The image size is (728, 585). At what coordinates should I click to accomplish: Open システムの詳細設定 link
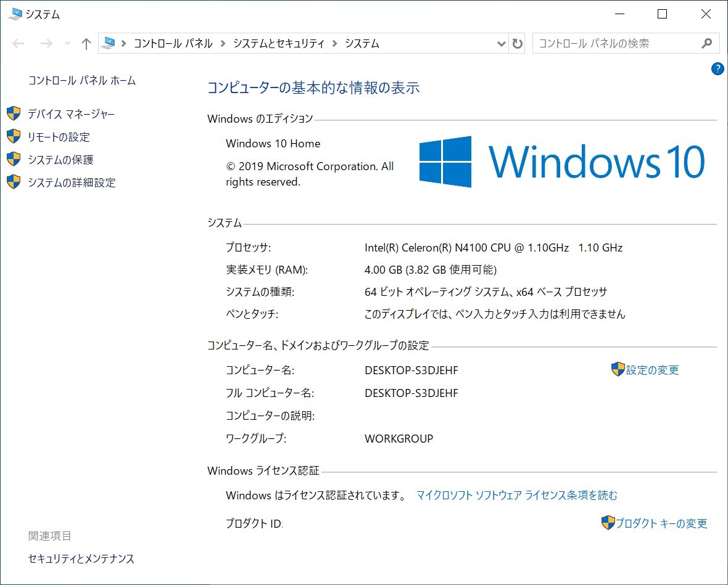coord(72,182)
